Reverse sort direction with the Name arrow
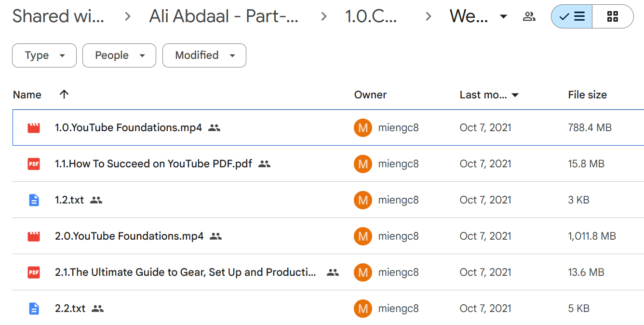The width and height of the screenshot is (644, 325). click(x=64, y=95)
